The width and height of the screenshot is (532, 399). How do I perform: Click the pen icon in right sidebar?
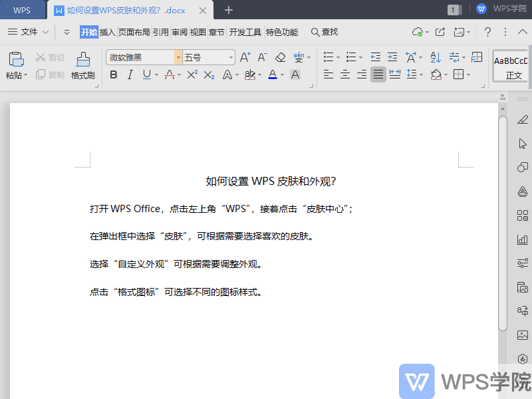pos(523,120)
